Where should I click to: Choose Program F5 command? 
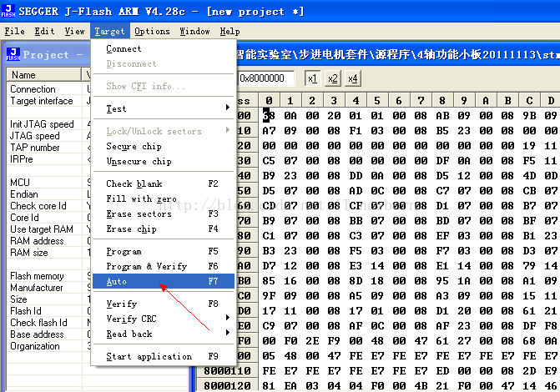pos(164,251)
